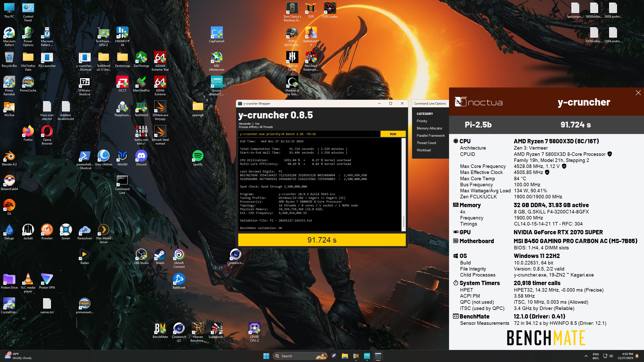Open the BenchMate desktop icon
The width and height of the screenshot is (644, 362).
160,331
